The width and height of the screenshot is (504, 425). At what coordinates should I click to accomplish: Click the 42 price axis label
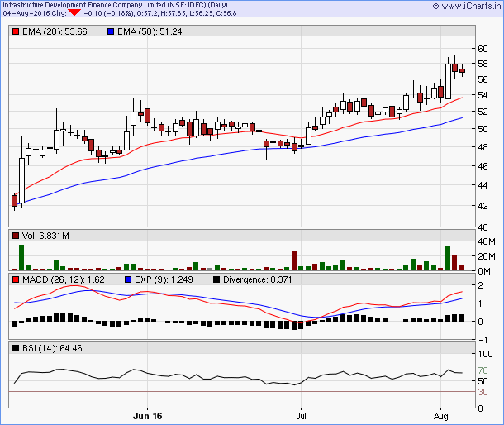[483, 206]
